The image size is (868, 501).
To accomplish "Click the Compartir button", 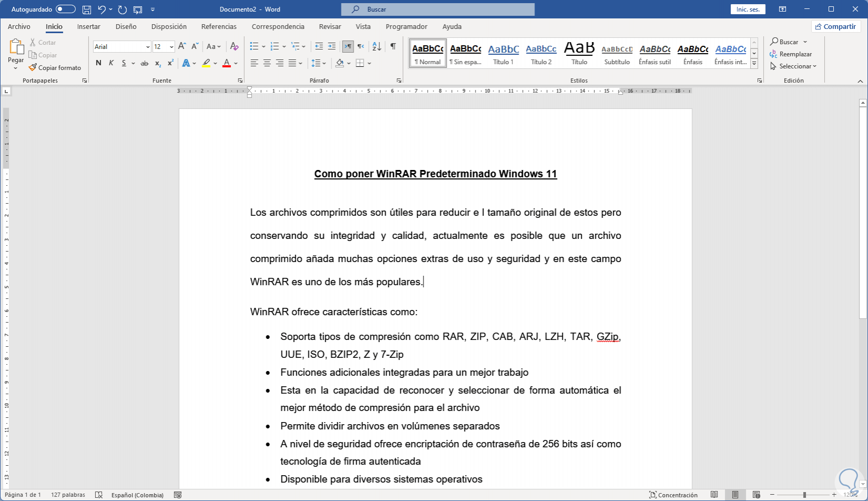I will 835,26.
